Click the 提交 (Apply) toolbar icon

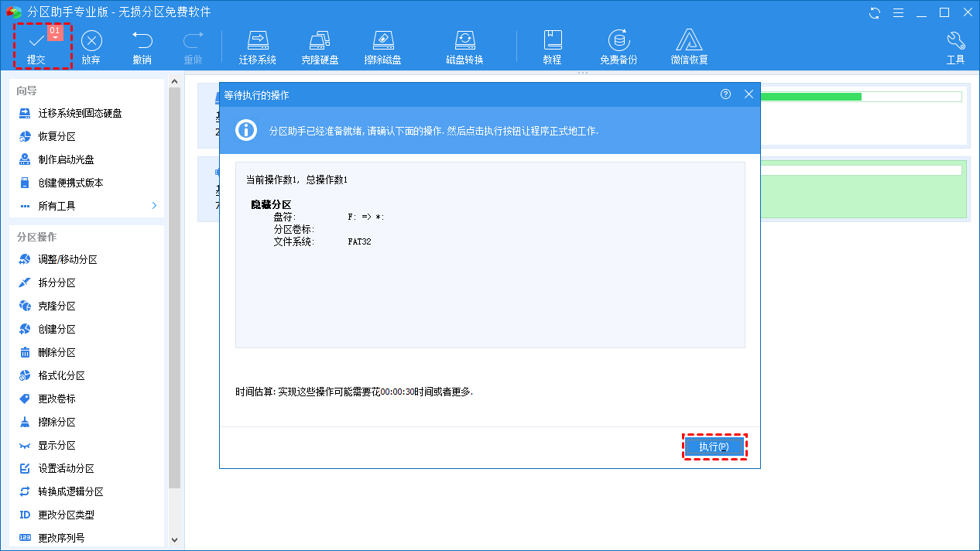36,46
